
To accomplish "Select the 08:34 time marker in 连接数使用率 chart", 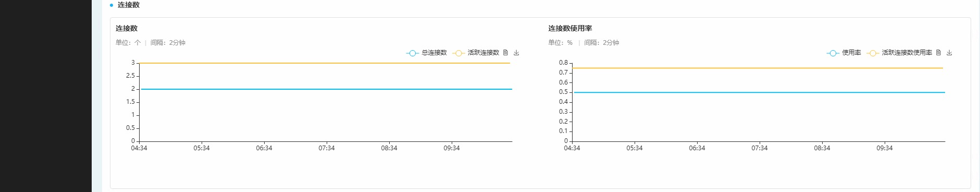I will coord(822,148).
